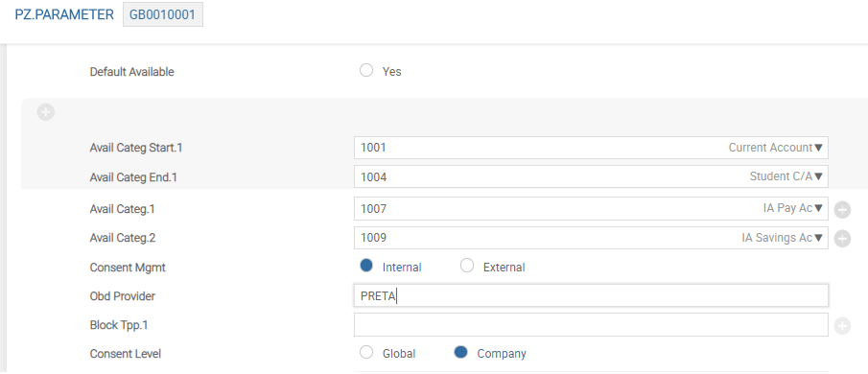868x374 pixels.
Task: Open Avail Categ Start.1 dropdown arrow
Action: click(x=818, y=148)
